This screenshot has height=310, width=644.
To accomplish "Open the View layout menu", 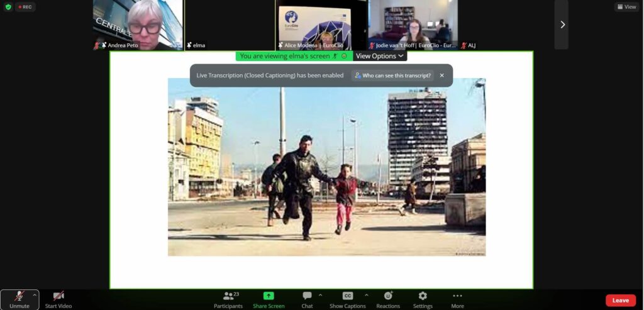I will (x=626, y=7).
